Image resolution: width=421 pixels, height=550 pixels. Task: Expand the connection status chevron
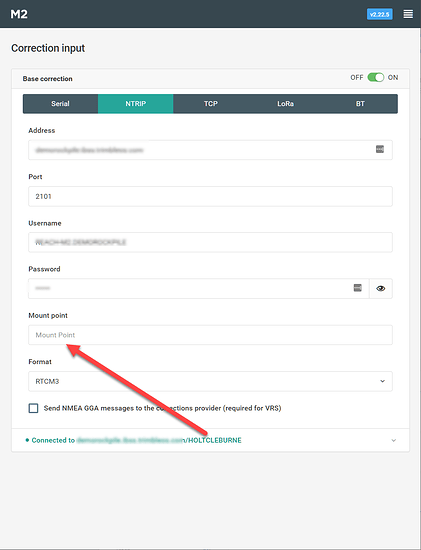coord(394,440)
